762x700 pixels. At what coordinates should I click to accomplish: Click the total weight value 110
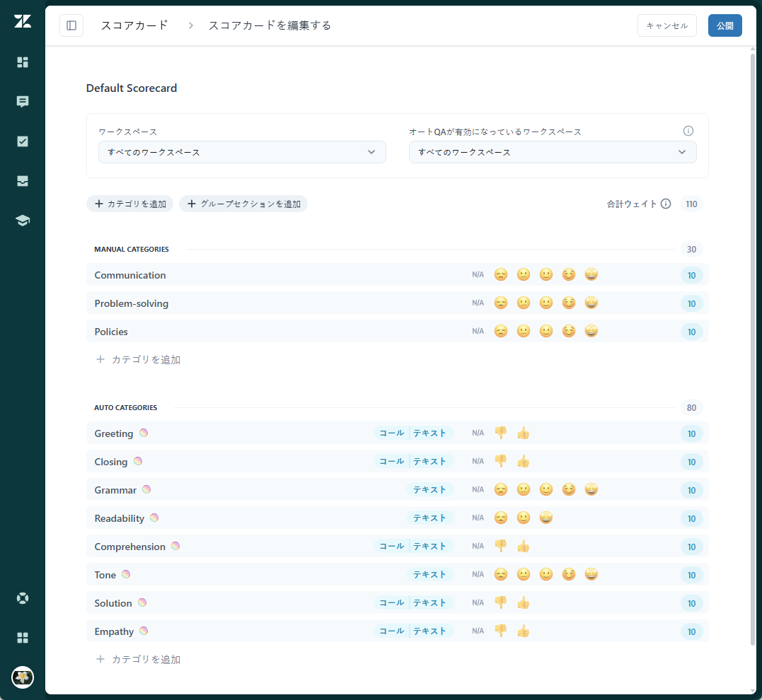(691, 204)
